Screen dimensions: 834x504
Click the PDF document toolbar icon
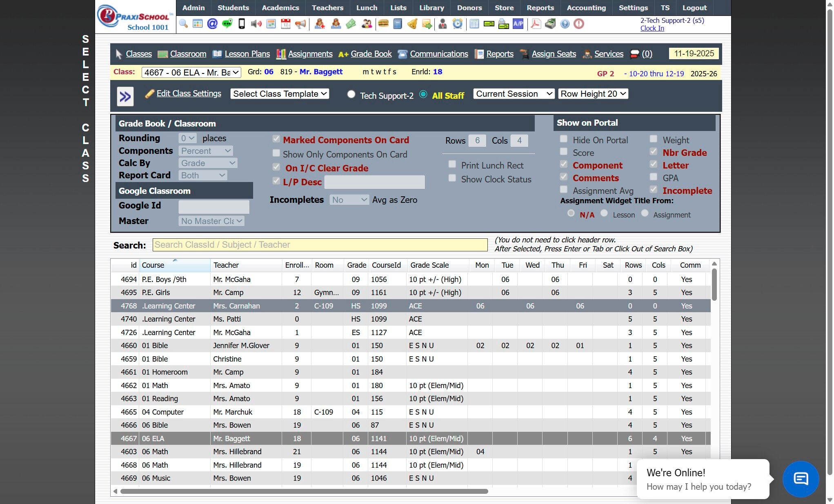(536, 24)
